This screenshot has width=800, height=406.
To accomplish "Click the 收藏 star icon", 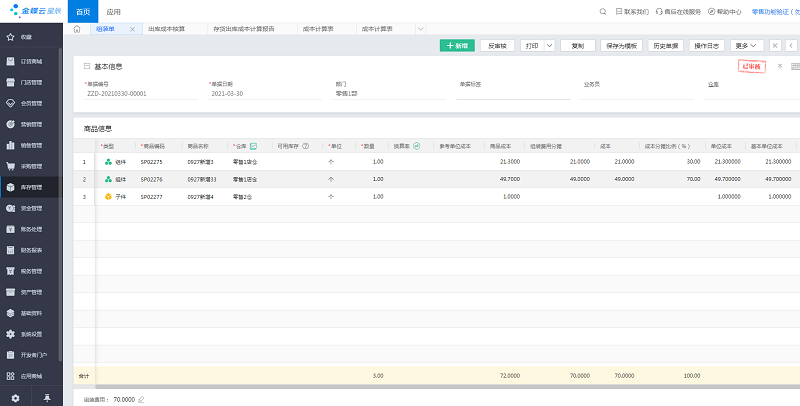I will (x=12, y=37).
